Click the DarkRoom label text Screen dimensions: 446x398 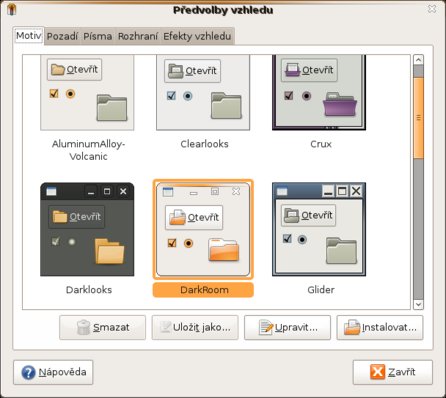[x=204, y=290]
